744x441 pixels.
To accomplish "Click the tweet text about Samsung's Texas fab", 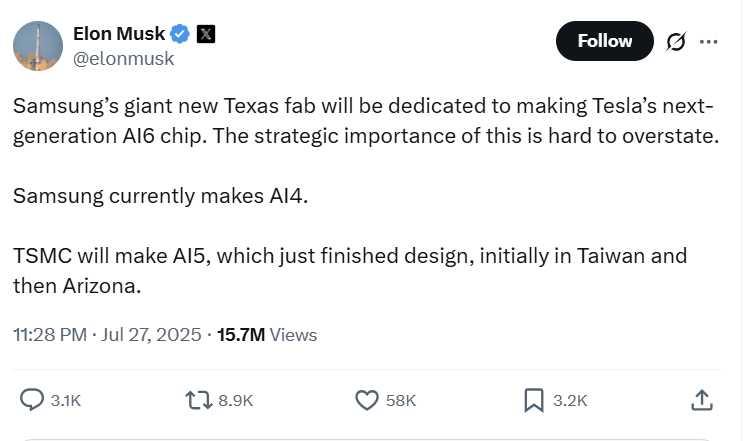I will point(366,196).
